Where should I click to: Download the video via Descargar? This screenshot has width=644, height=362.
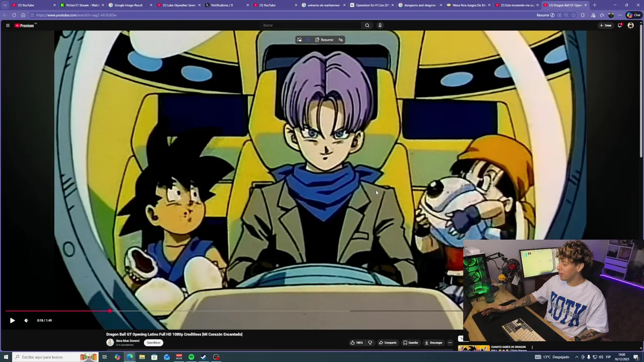[433, 342]
